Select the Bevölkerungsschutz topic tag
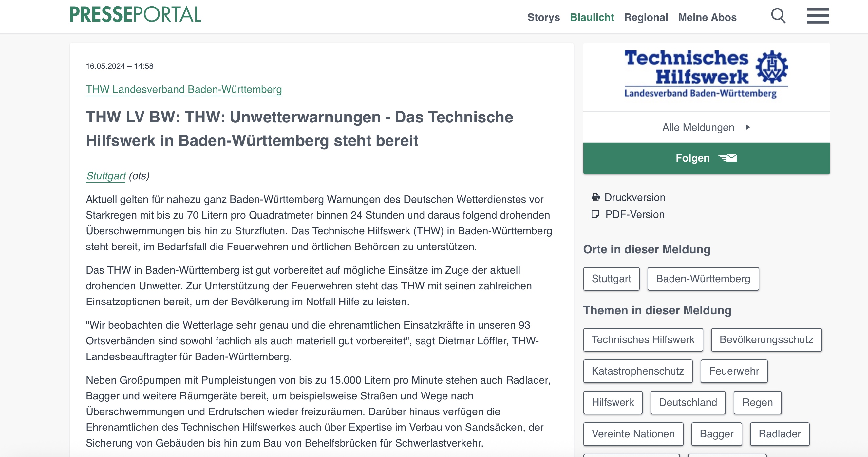Viewport: 868px width, 457px height. click(766, 340)
